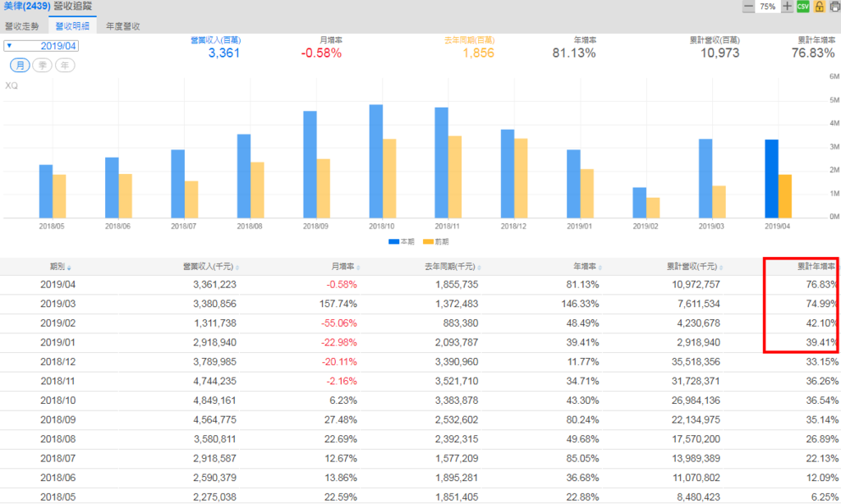Screen dimensions: 841x504
Task: Click the 33.15% cumulative growth cell
Action: click(821, 362)
